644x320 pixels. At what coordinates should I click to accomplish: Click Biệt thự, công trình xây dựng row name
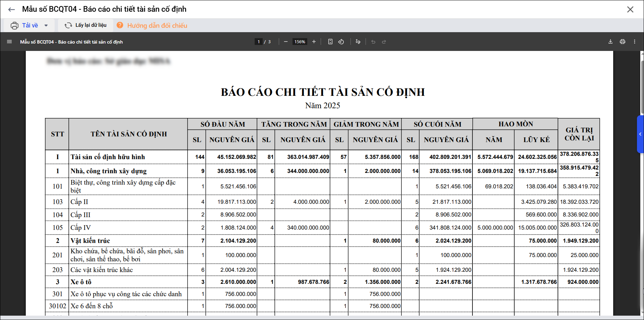(123, 186)
